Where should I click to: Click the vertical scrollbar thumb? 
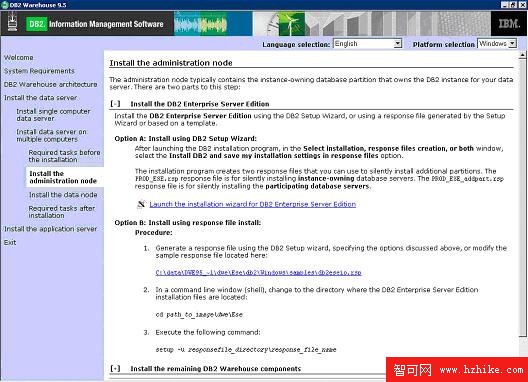pos(522,197)
